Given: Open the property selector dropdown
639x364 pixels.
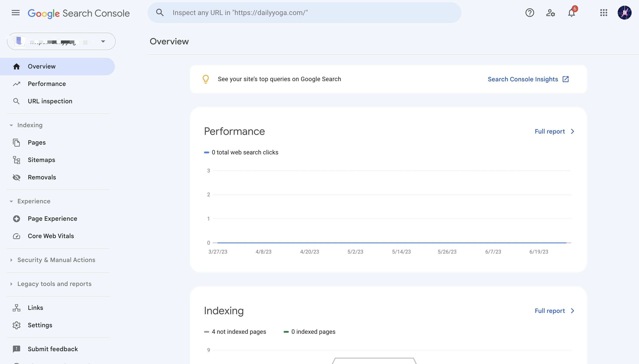Looking at the screenshot, I should (x=61, y=41).
